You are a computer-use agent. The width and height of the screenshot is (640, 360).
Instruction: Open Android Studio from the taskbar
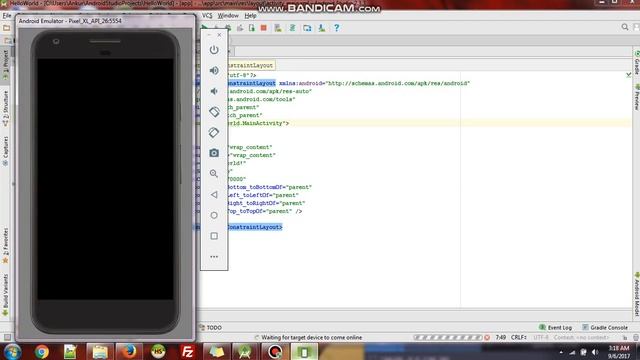[x=244, y=352]
